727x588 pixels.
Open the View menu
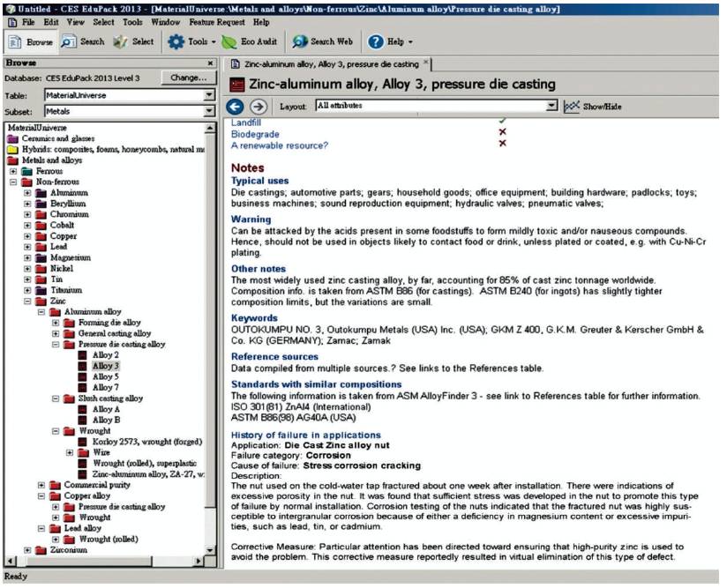pyautogui.click(x=75, y=22)
